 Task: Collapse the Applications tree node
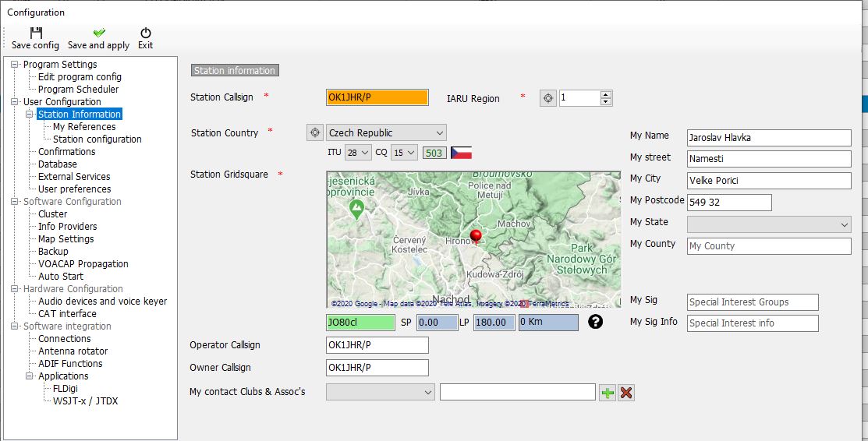[x=30, y=376]
